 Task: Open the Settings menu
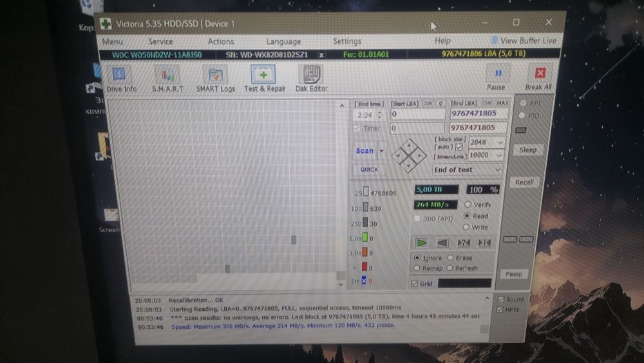pyautogui.click(x=347, y=41)
